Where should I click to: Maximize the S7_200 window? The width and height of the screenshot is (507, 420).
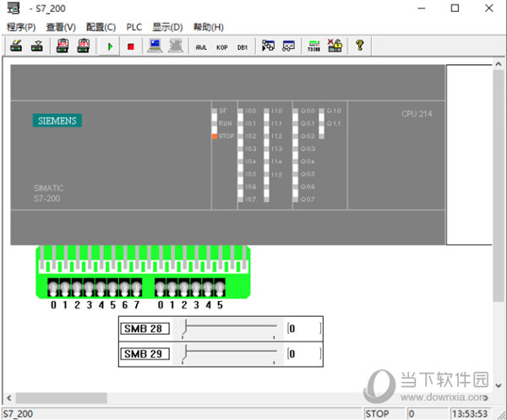pos(455,8)
